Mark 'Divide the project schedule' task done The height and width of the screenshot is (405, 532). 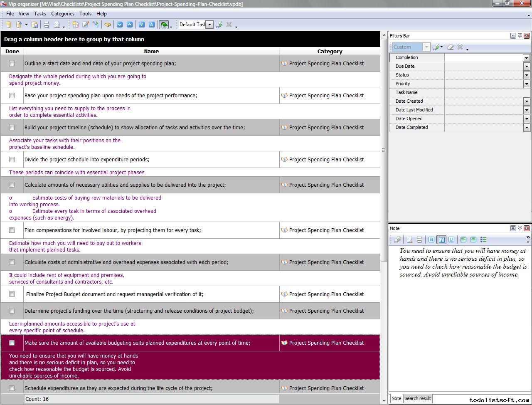(x=12, y=160)
